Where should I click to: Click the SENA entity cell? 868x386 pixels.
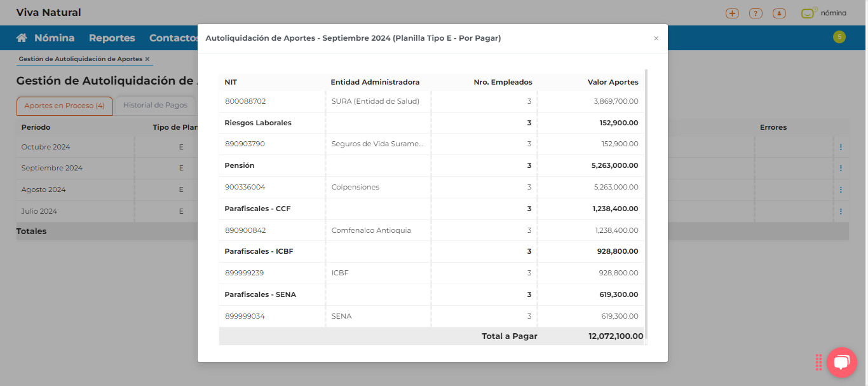click(x=341, y=316)
